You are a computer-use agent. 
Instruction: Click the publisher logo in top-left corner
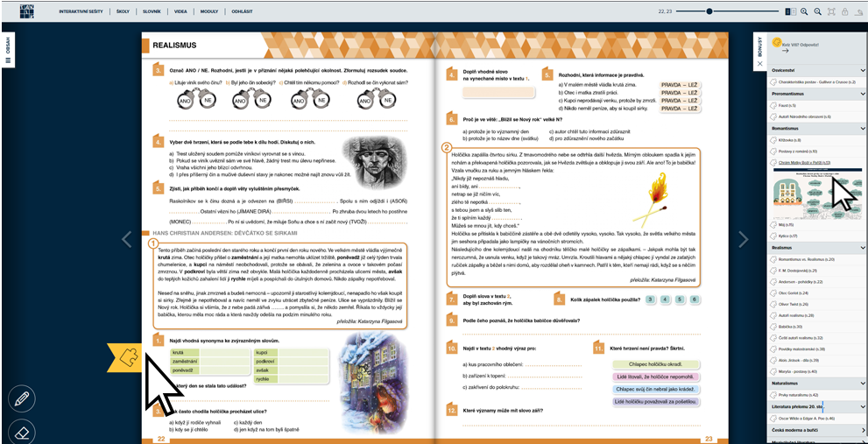click(x=26, y=11)
